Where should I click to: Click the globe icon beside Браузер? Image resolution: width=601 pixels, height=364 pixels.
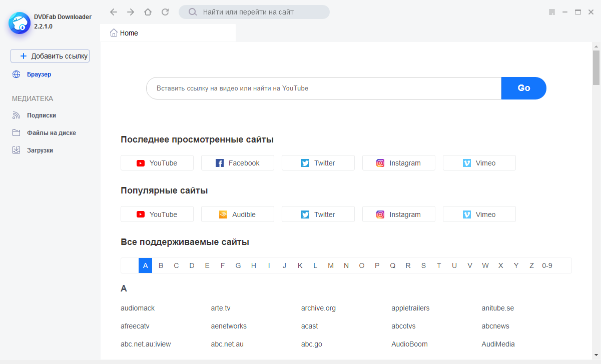[x=17, y=74]
